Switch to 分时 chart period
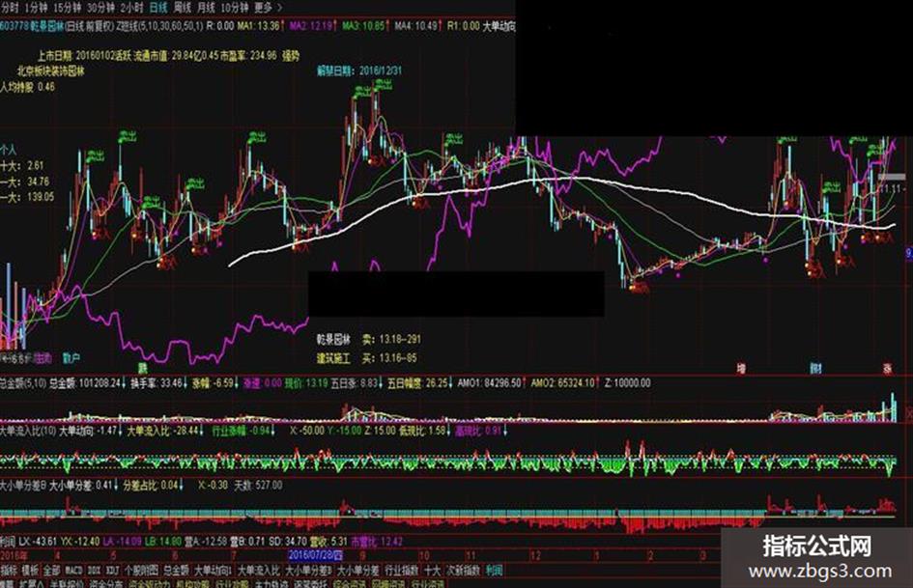The image size is (913, 588). pyautogui.click(x=10, y=8)
